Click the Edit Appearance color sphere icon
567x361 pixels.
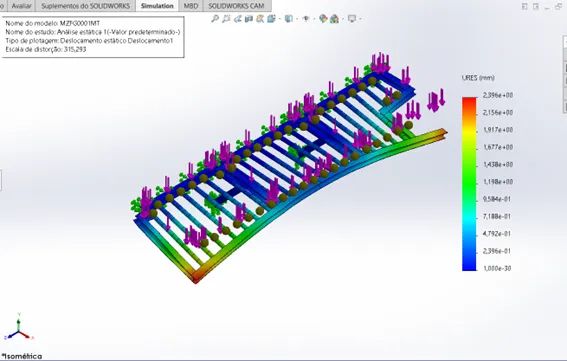tap(323, 19)
